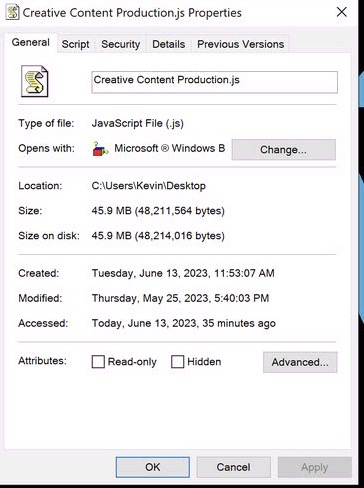The width and height of the screenshot is (364, 488).
Task: Switch to the General tab
Action: pyautogui.click(x=31, y=43)
